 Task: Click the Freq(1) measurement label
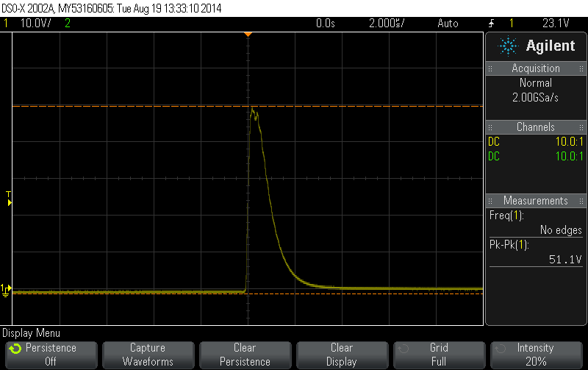506,216
